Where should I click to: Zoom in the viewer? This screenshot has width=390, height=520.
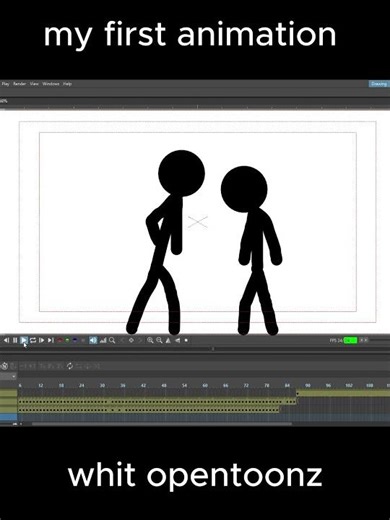pos(150,340)
